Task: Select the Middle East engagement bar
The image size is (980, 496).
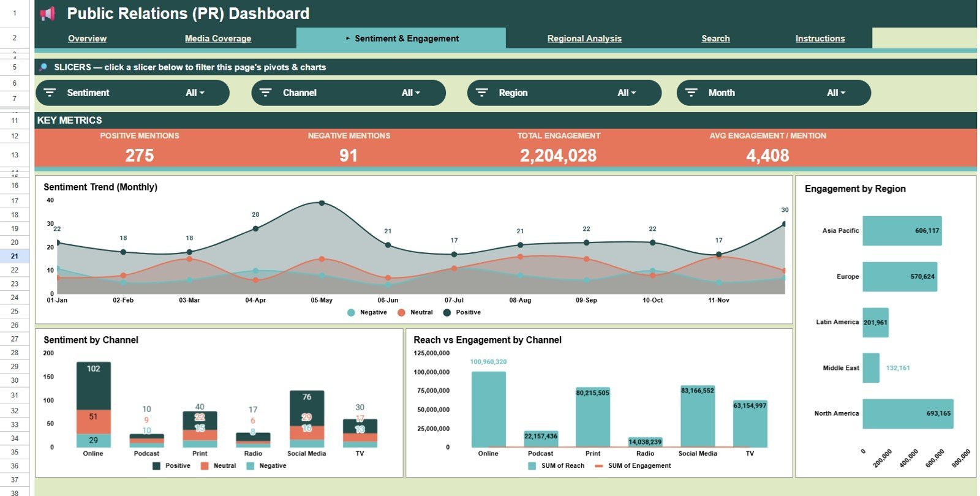Action: point(871,368)
